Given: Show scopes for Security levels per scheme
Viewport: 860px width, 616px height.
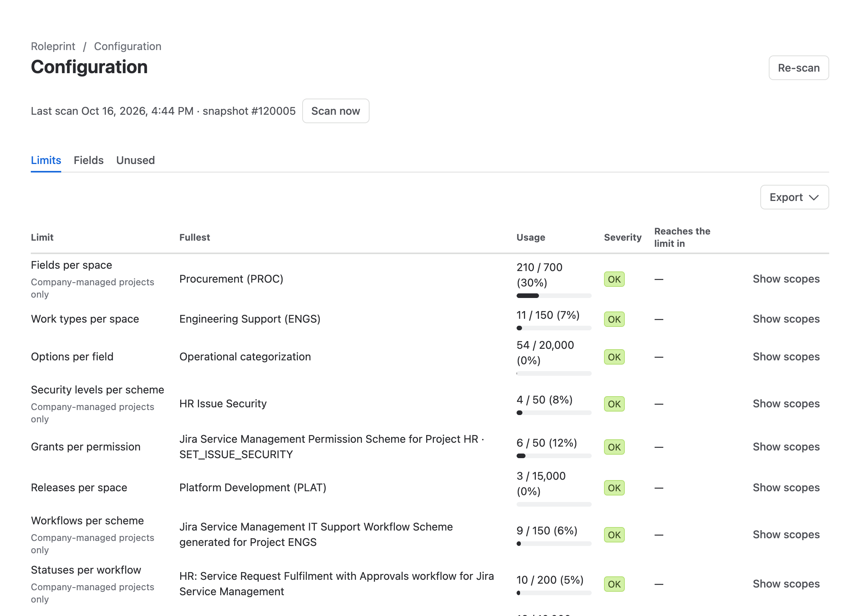Looking at the screenshot, I should pos(786,403).
